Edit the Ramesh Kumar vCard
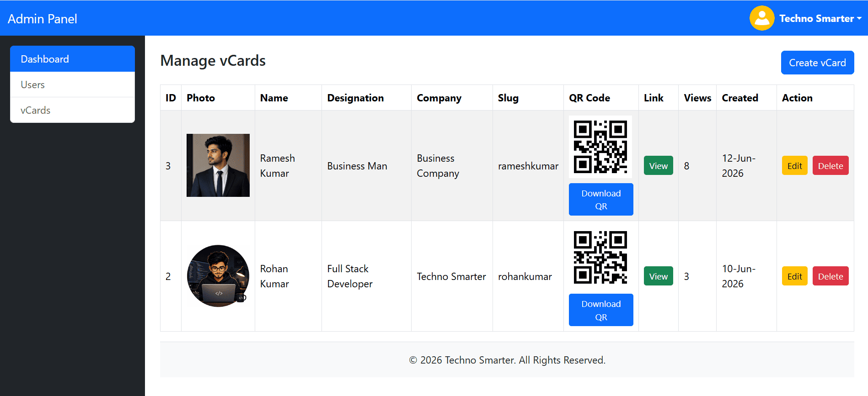Viewport: 868px width, 396px height. point(795,165)
